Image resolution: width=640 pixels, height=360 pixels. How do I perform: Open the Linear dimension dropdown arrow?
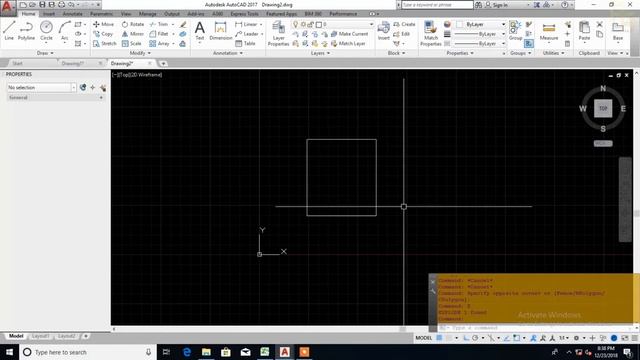pyautogui.click(x=262, y=24)
